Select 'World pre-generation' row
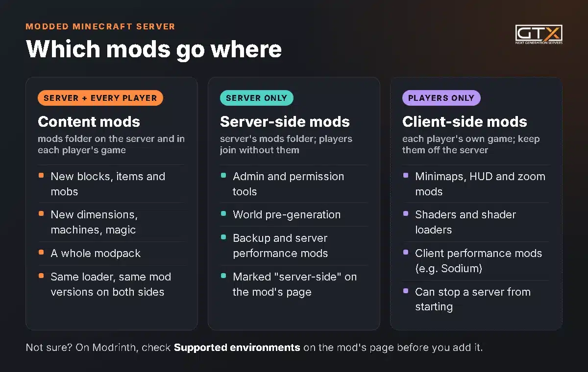 pos(294,215)
